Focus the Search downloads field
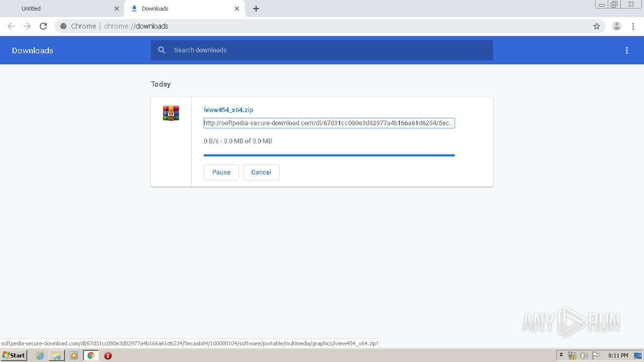 click(322, 50)
